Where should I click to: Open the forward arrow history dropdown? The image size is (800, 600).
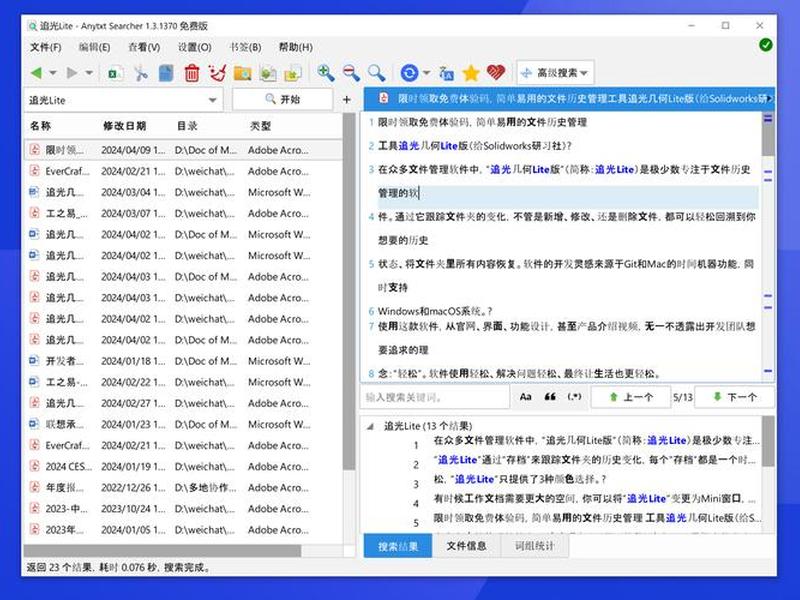[89, 73]
